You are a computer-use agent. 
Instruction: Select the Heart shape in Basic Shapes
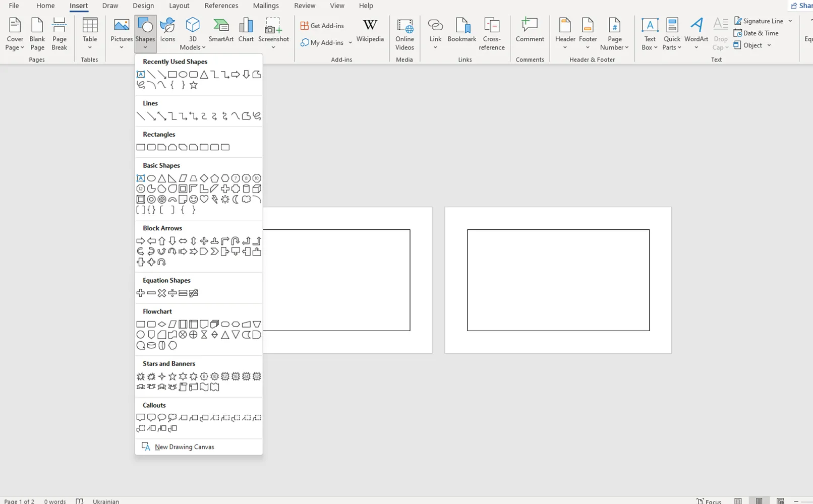tap(204, 199)
